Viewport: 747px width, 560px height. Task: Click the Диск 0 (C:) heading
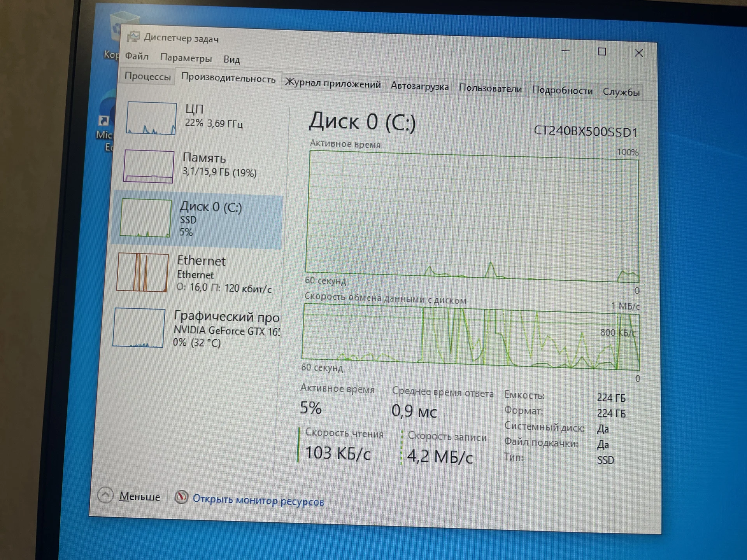[362, 122]
